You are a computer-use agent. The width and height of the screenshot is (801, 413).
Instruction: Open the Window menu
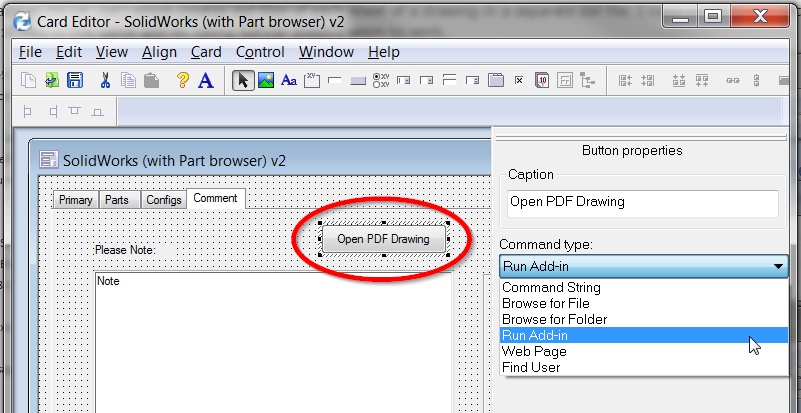pos(326,52)
